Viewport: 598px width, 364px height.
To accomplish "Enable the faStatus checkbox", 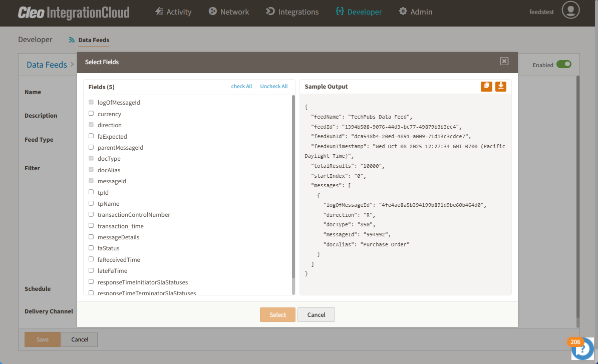I will 91,248.
